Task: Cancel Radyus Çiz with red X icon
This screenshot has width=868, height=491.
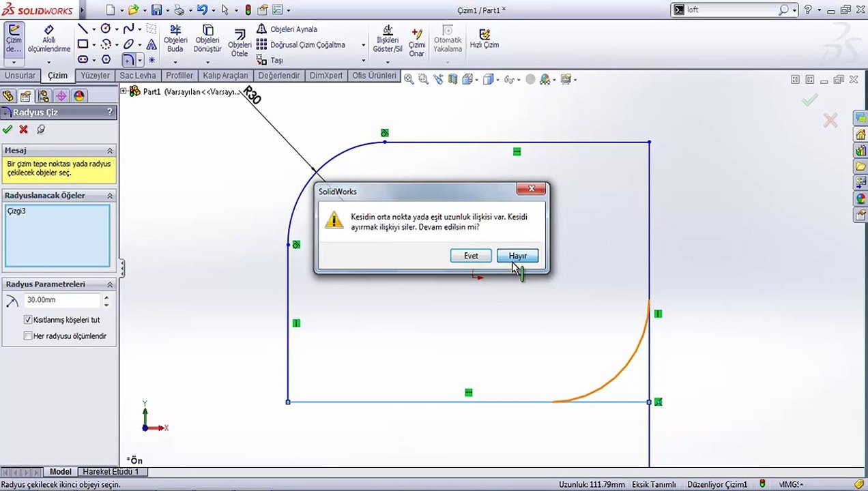Action: tap(24, 129)
